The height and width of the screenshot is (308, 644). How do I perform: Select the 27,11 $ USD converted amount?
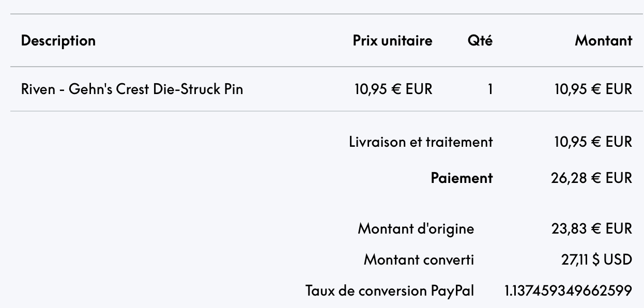click(595, 259)
